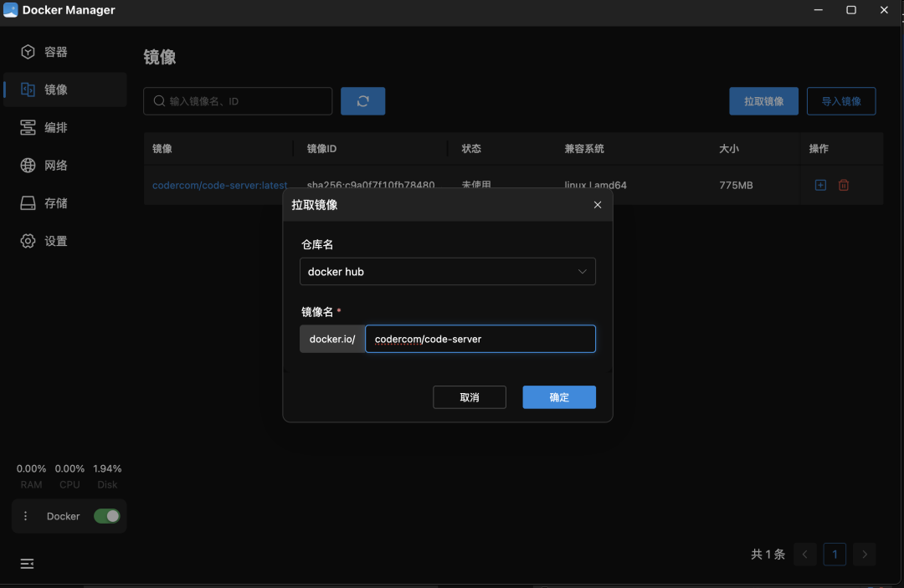Screen dimensions: 904x588
Task: Focus the image name search field
Action: click(x=238, y=101)
